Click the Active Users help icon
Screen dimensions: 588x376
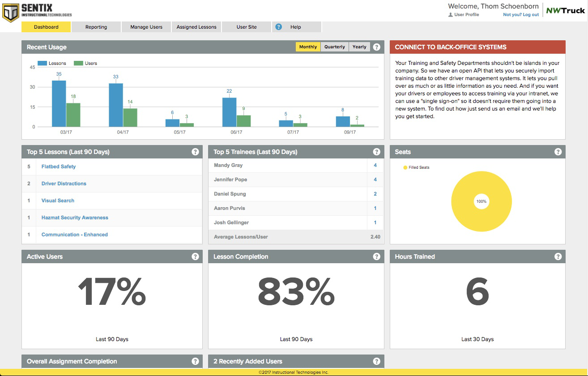(x=195, y=256)
